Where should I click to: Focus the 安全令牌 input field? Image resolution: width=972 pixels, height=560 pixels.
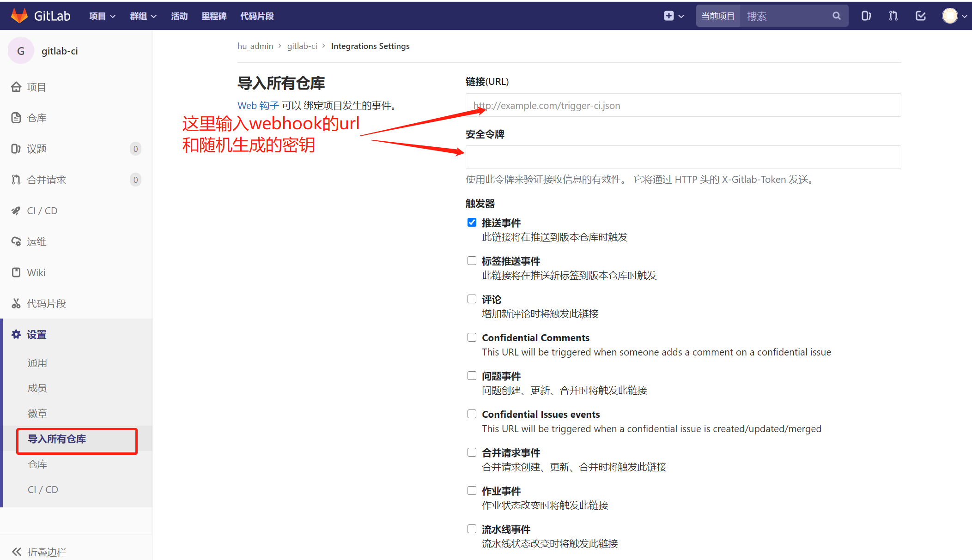click(x=683, y=157)
